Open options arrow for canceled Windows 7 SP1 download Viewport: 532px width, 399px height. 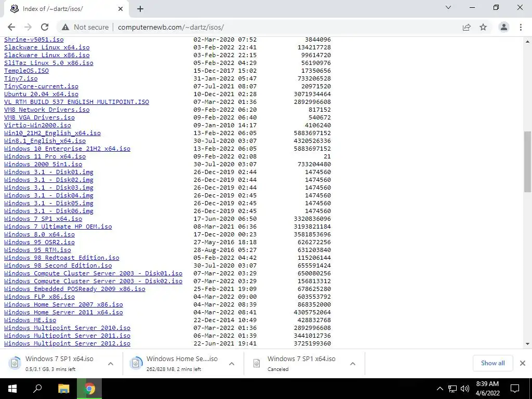point(353,364)
